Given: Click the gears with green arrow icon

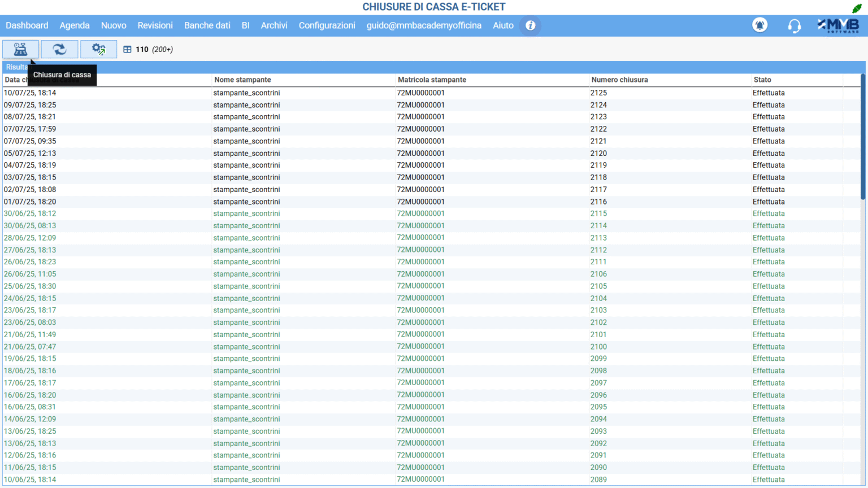Looking at the screenshot, I should tap(98, 49).
